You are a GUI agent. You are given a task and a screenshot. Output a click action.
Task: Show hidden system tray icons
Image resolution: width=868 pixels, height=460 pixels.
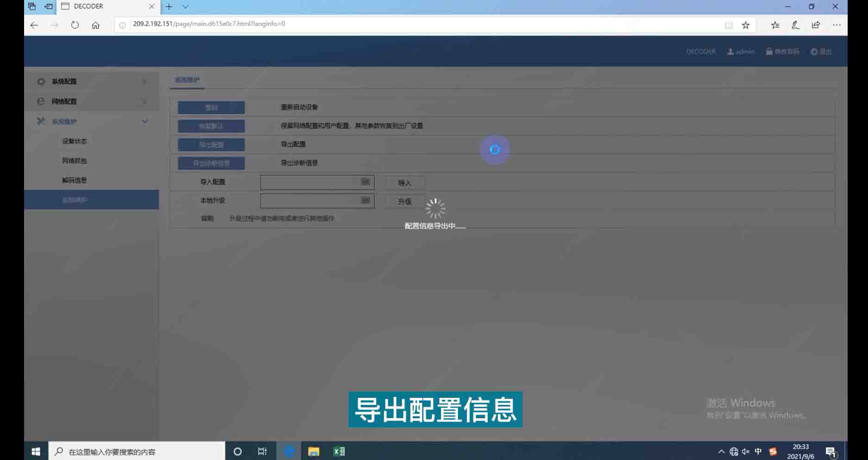point(721,452)
